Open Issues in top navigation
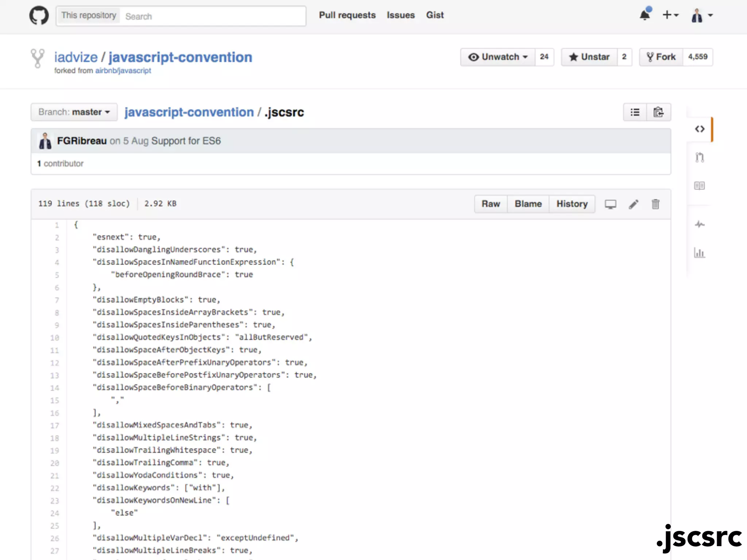Screen dimensions: 747x560 point(400,15)
